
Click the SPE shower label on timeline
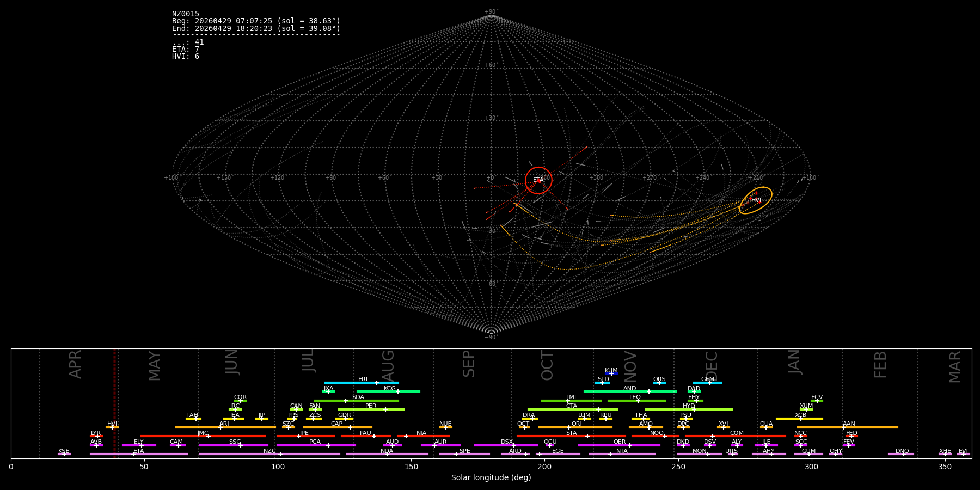coord(465,451)
